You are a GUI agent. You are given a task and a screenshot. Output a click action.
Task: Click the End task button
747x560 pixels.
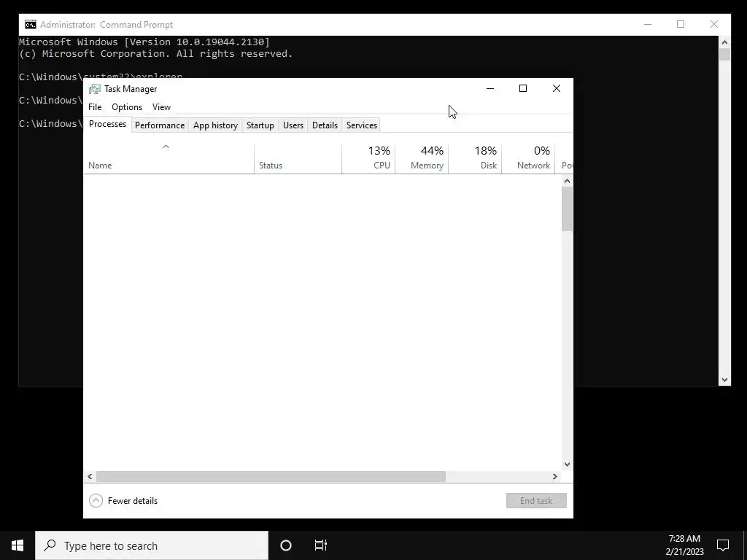(536, 500)
